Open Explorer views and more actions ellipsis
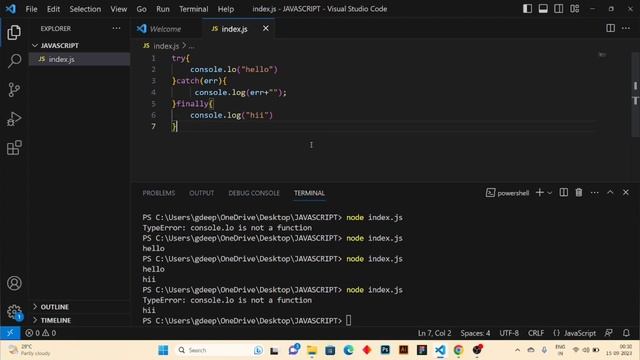This screenshot has width=640, height=360. pos(116,29)
